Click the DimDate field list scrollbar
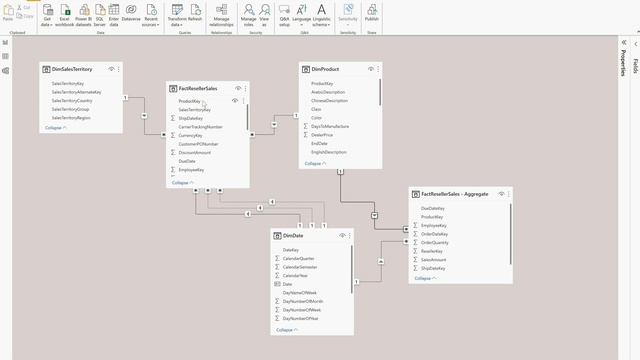This screenshot has width=640, height=360. [x=351, y=269]
